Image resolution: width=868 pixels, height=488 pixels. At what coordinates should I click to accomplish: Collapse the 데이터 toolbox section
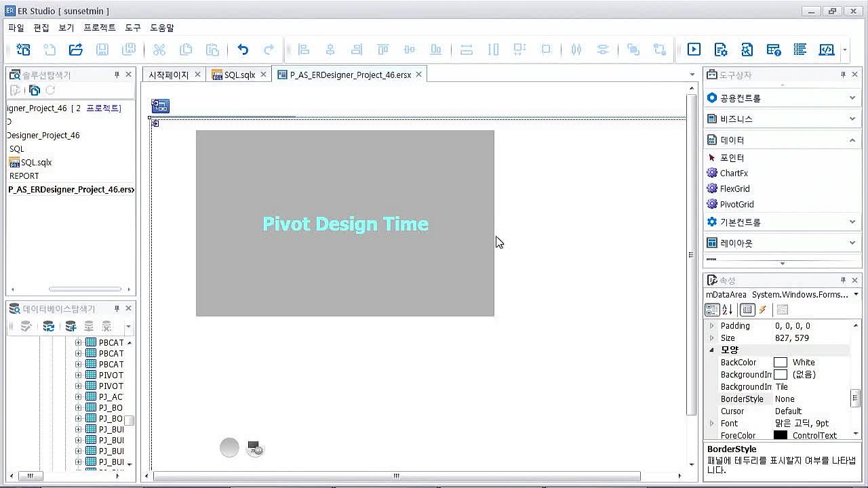click(x=852, y=140)
